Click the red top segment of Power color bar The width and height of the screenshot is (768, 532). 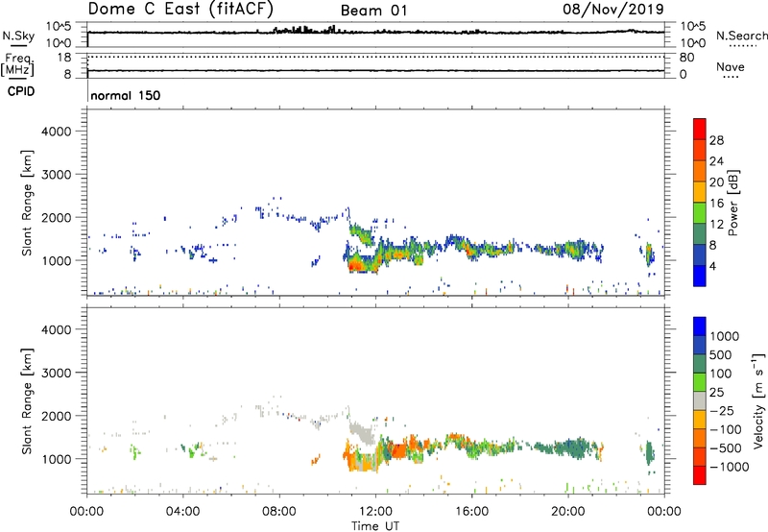click(700, 129)
